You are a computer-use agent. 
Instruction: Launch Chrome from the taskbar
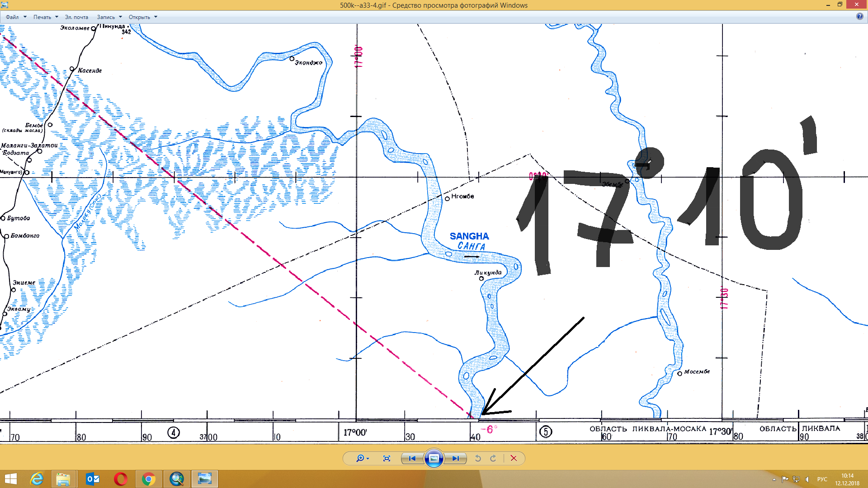(x=148, y=479)
